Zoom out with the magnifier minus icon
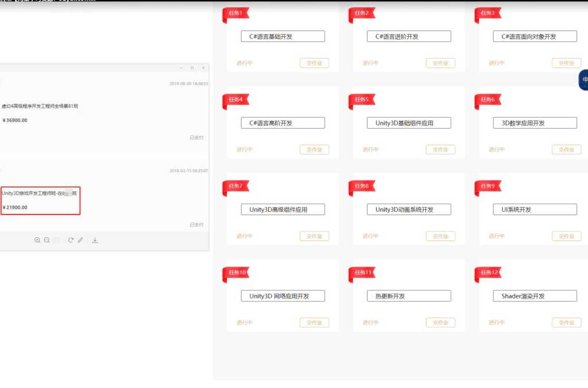The height and width of the screenshot is (388, 588). 47,240
